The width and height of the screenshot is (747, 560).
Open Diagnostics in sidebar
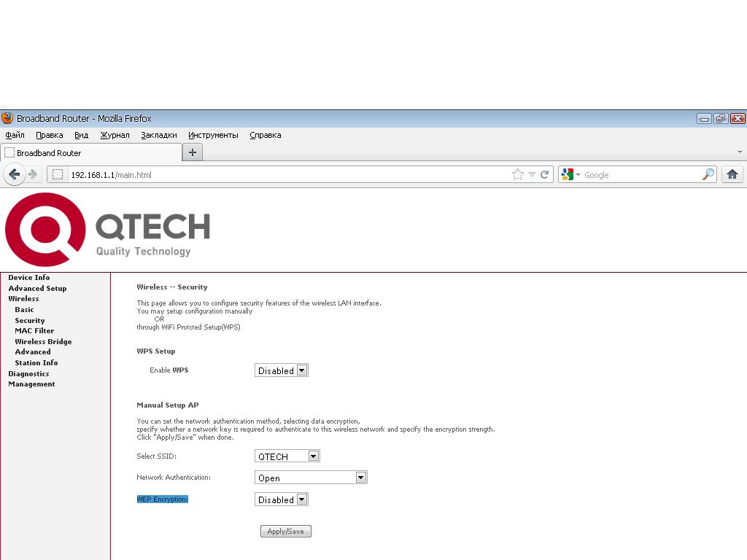click(x=28, y=374)
